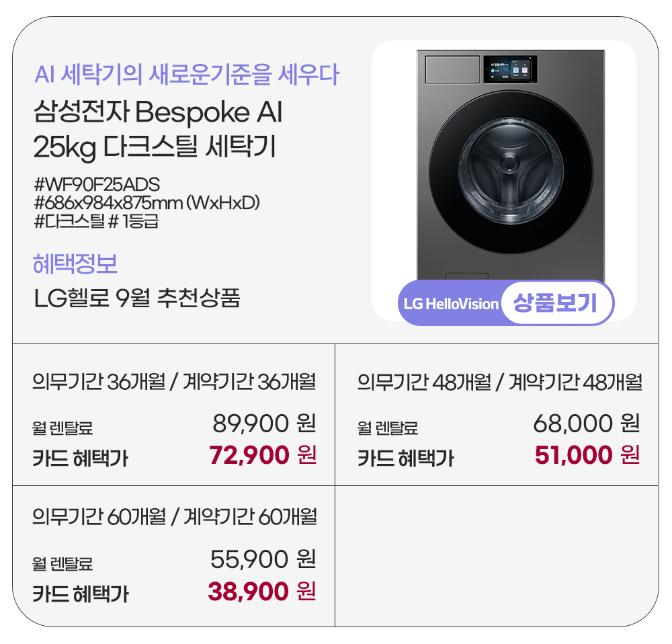Click the 상품보기 button
Viewport: 672px width, 644px height.
[557, 303]
